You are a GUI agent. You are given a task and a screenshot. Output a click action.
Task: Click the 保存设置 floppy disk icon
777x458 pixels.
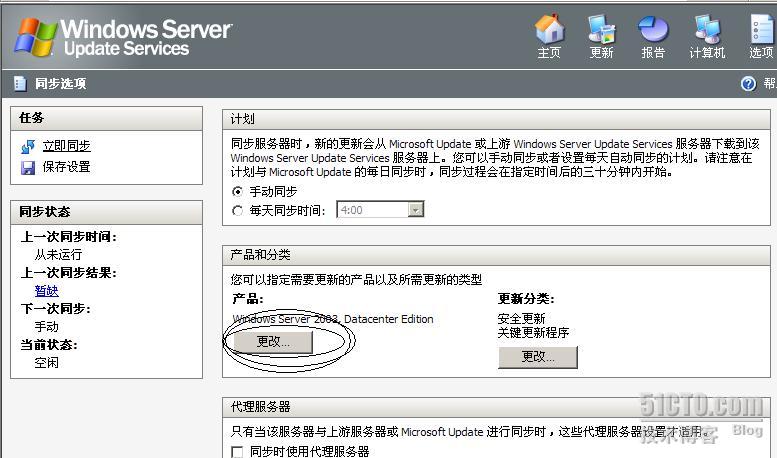(28, 168)
